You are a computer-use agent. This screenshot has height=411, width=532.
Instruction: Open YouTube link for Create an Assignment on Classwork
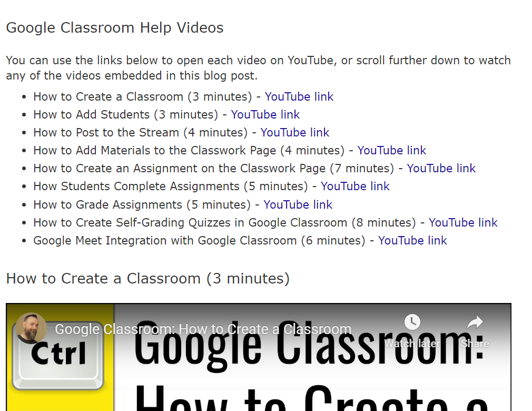pyautogui.click(x=441, y=168)
